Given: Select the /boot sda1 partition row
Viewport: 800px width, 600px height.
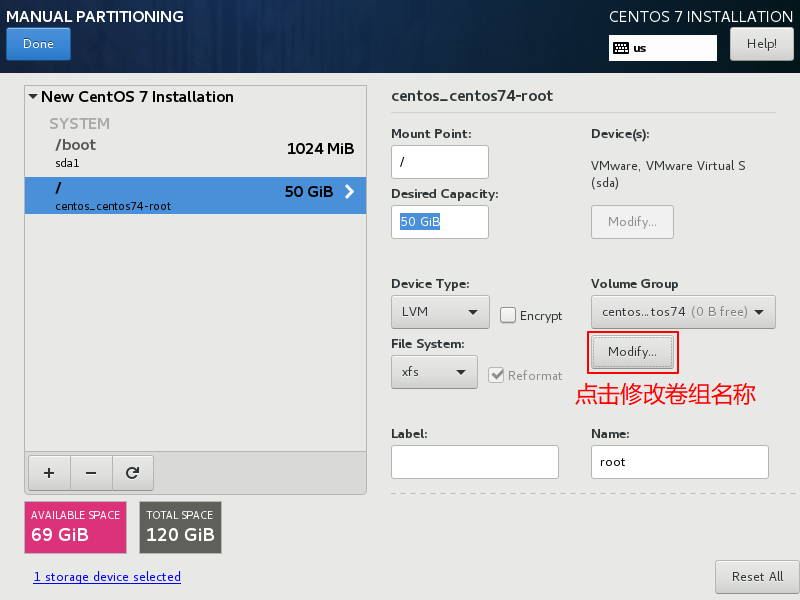Looking at the screenshot, I should tap(195, 153).
